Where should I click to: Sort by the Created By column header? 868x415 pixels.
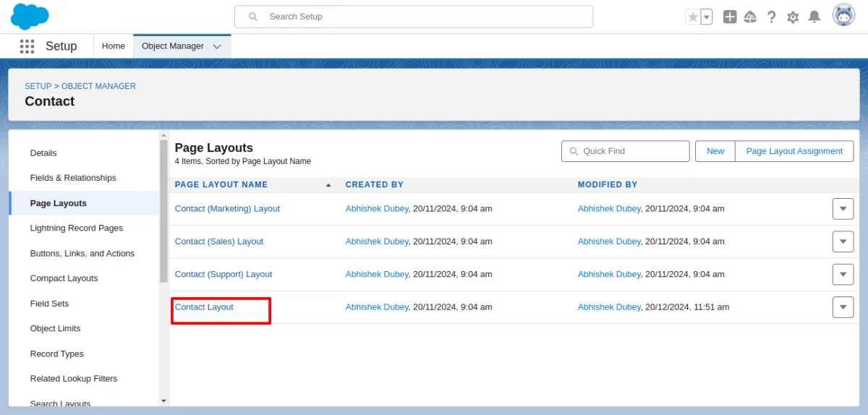click(375, 185)
